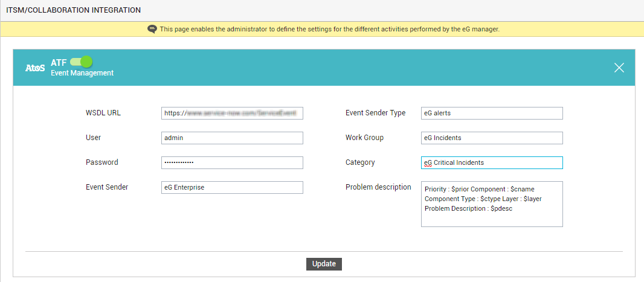Screen dimensions: 644x282
Task: Click the 'Event Sender Type' label
Action: [x=375, y=113]
